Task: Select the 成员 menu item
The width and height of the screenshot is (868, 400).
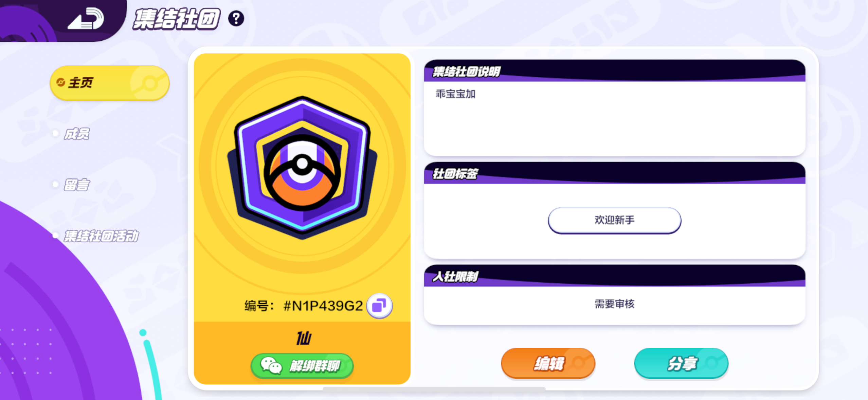Action: tap(77, 134)
